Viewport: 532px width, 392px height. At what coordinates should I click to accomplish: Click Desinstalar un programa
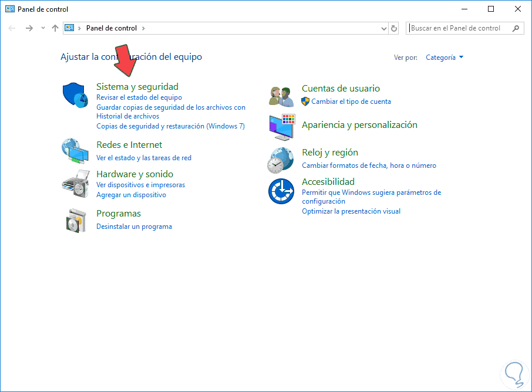[x=134, y=227]
